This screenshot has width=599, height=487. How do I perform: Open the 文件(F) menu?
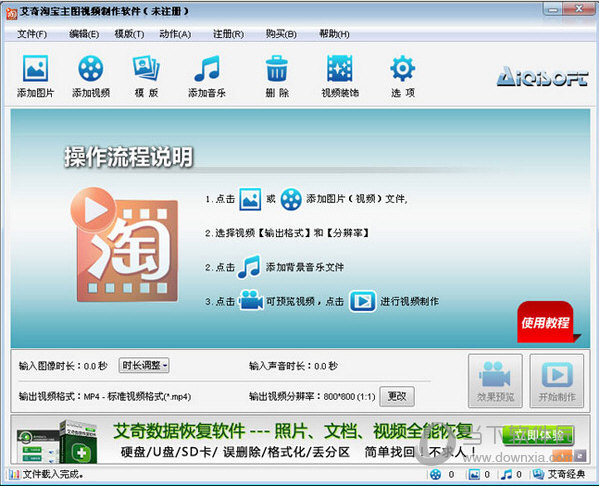click(32, 34)
